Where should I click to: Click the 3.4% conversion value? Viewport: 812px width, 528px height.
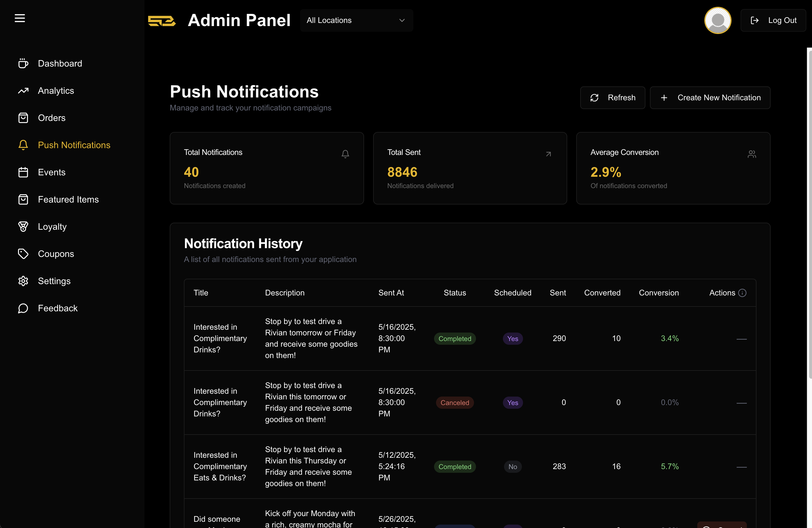(670, 338)
